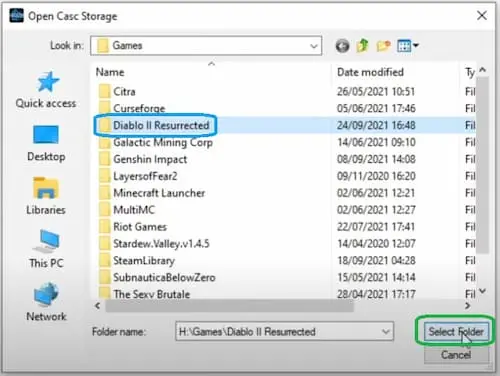The height and width of the screenshot is (376, 500).
Task: Click the file list's right arrow
Action: pos(468,305)
